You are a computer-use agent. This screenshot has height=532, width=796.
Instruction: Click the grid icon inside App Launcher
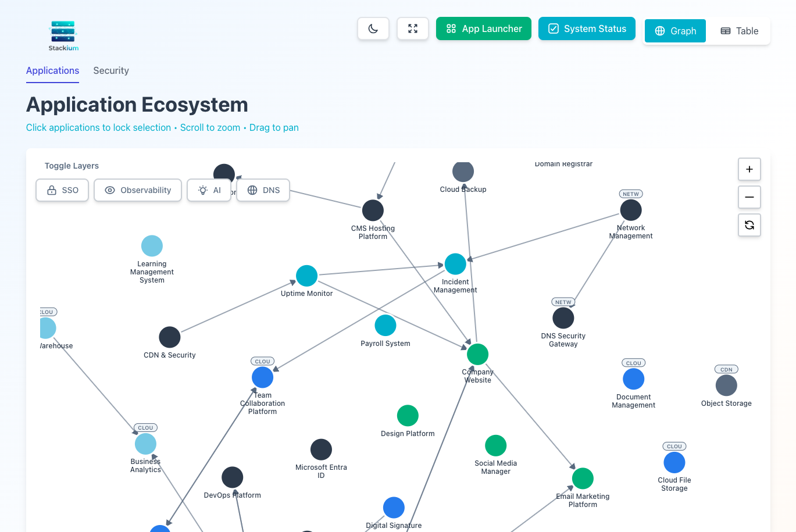[451, 28]
